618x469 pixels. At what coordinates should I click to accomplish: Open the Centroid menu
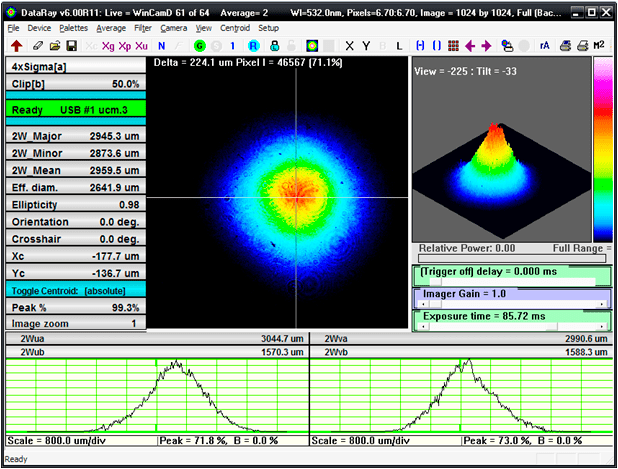(235, 28)
